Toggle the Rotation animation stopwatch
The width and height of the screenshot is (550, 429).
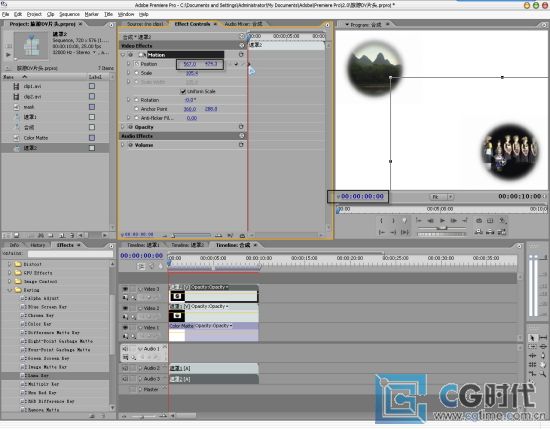136,100
